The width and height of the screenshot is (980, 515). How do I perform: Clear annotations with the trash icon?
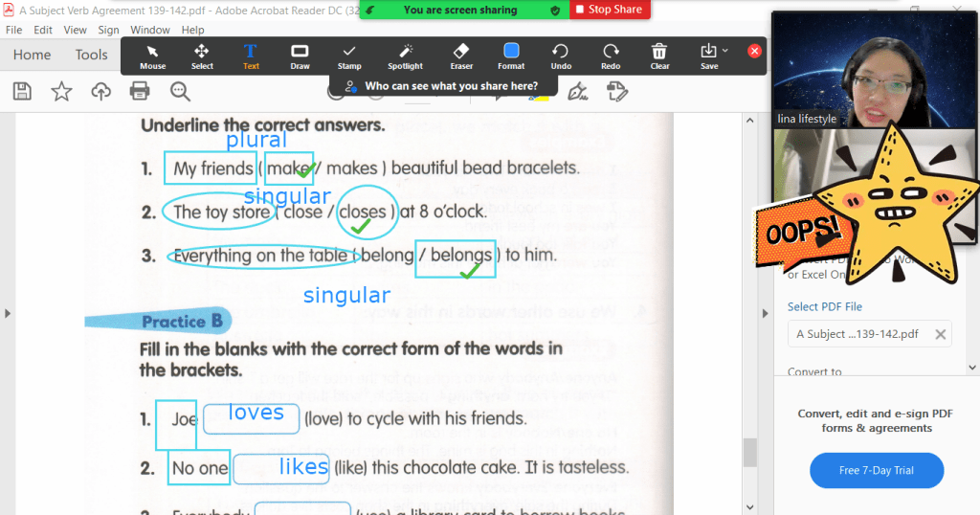tap(659, 56)
